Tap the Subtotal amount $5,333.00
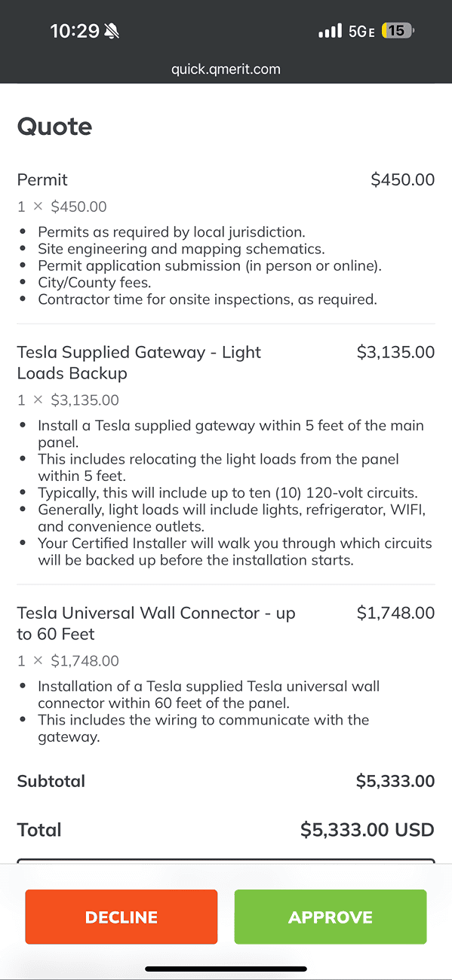Viewport: 452px width, 980px height. 395,781
